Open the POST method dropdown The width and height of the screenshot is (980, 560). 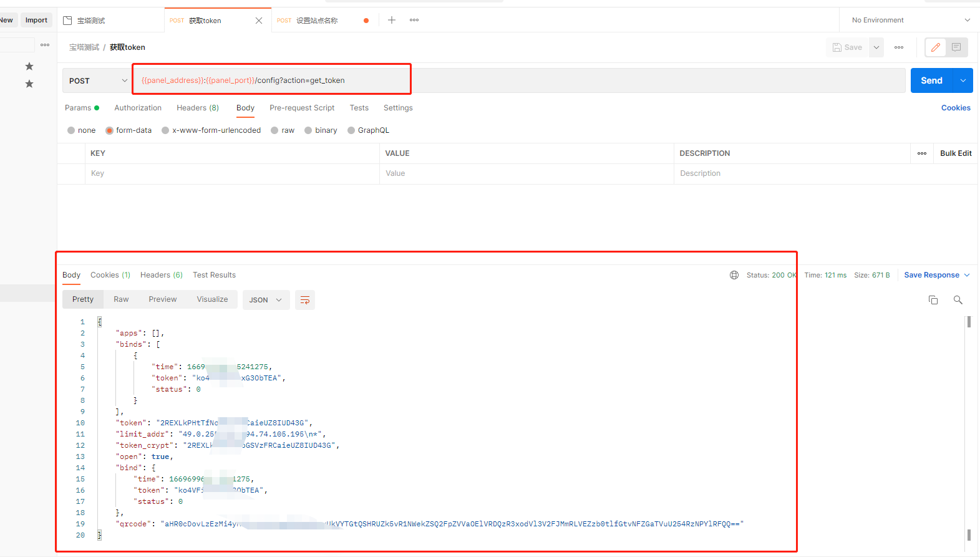pyautogui.click(x=97, y=80)
